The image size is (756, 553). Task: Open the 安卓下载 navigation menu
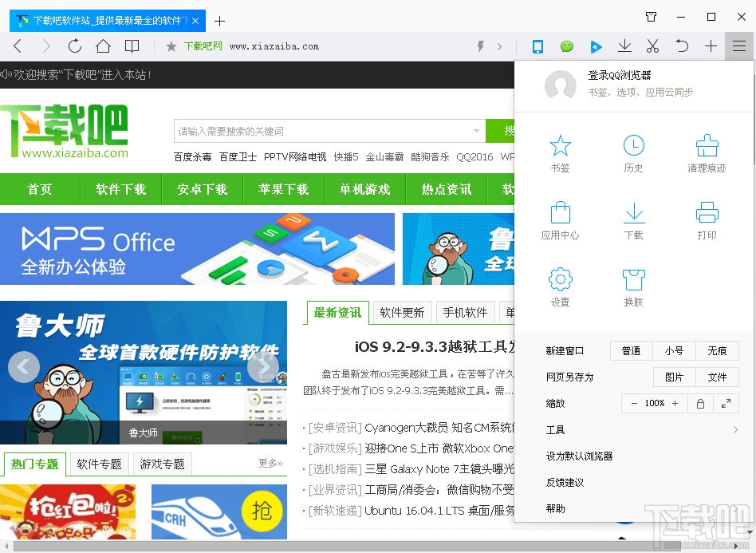click(202, 189)
